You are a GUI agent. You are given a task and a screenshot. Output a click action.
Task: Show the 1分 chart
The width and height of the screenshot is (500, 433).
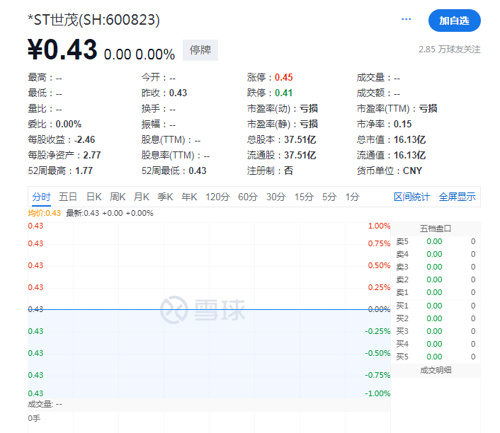click(x=352, y=197)
